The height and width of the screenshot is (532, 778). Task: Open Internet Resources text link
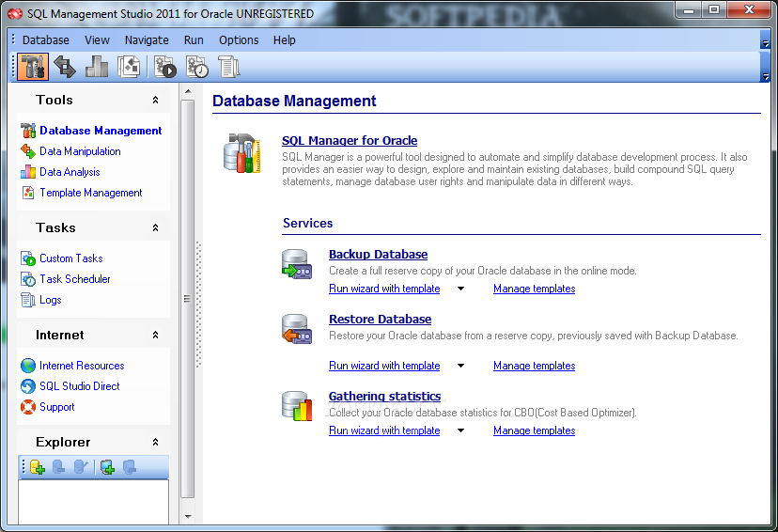[82, 366]
